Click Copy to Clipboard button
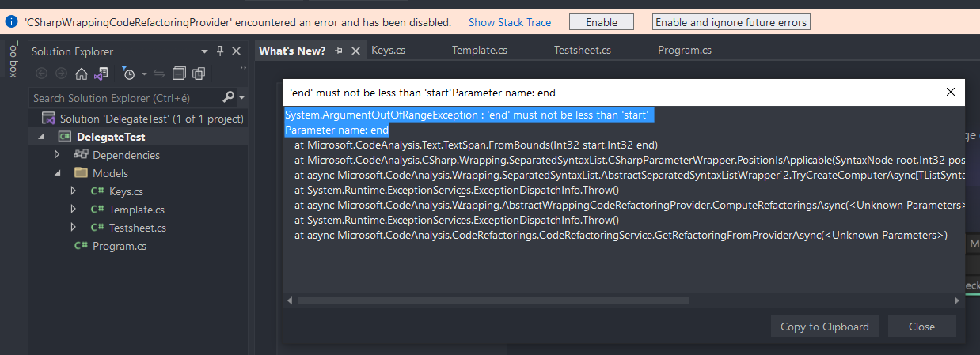This screenshot has width=980, height=355. [x=825, y=327]
